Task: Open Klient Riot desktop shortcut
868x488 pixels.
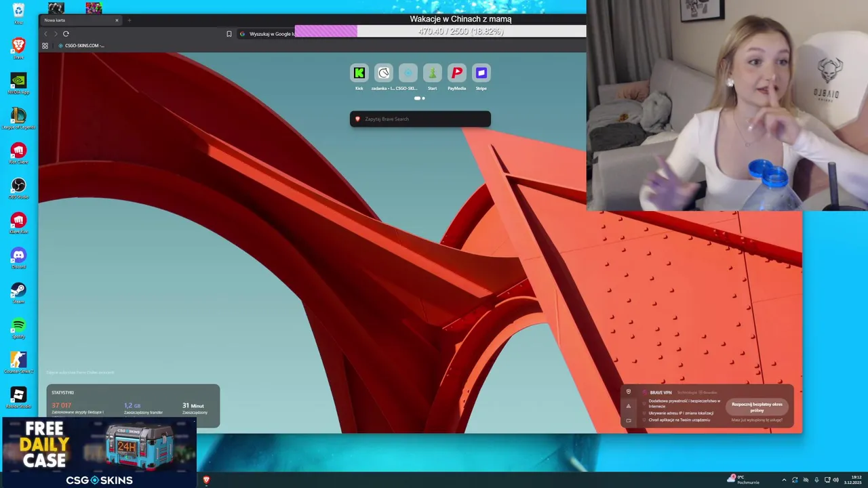Action: point(18,223)
